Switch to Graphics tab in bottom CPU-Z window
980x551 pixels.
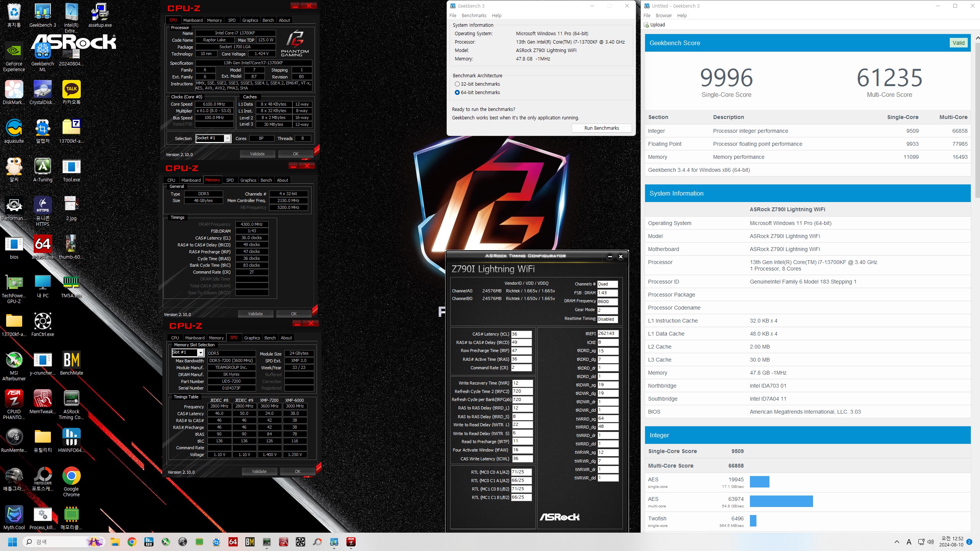point(252,338)
